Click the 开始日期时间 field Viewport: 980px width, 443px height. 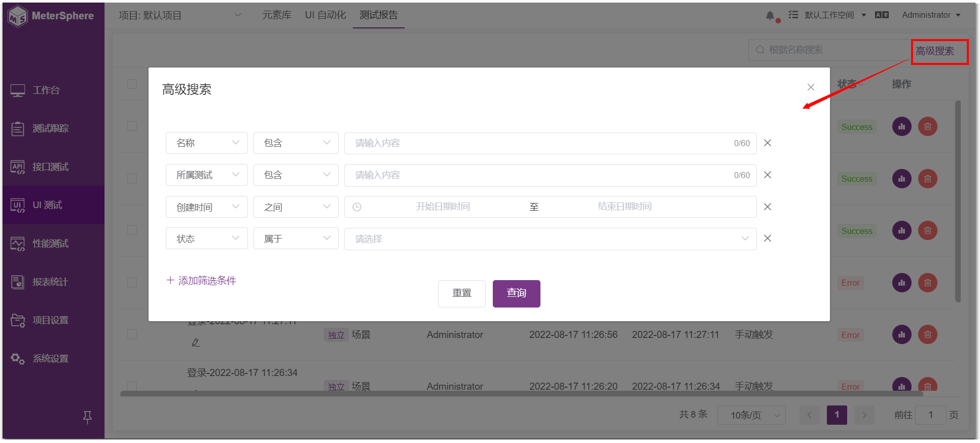tap(443, 207)
